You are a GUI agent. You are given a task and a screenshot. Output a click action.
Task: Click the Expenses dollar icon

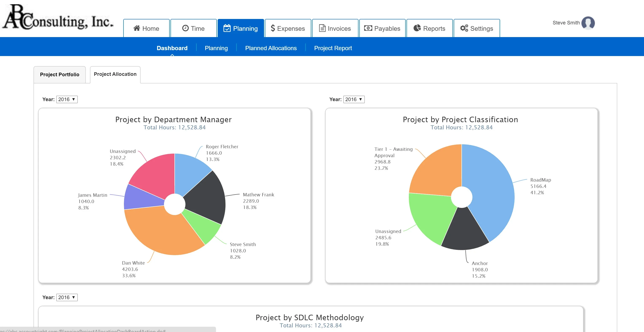click(273, 28)
